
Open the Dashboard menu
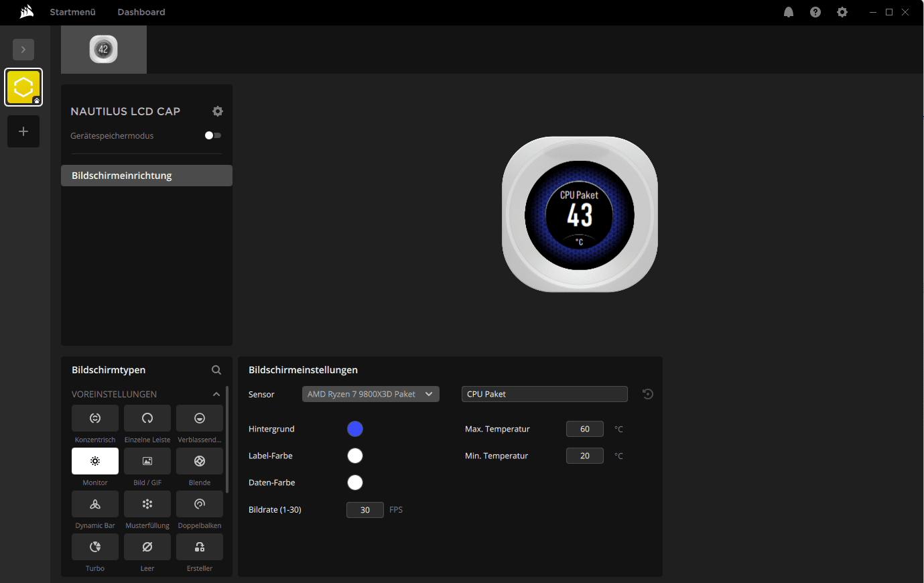pos(141,12)
